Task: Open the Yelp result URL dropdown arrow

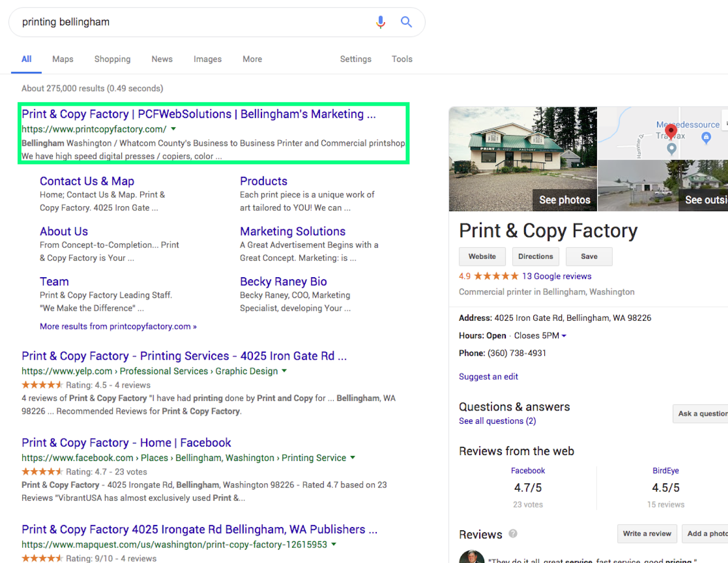Action: pos(284,371)
